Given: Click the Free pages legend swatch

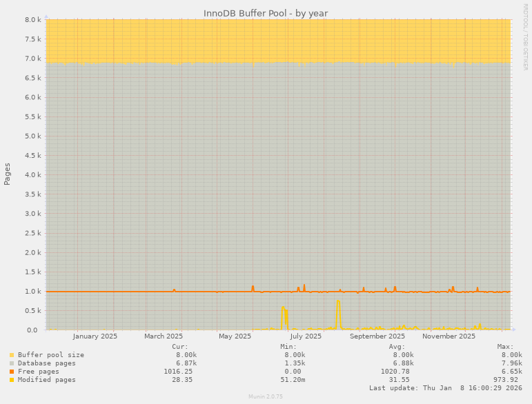Looking at the screenshot, I should point(12,372).
